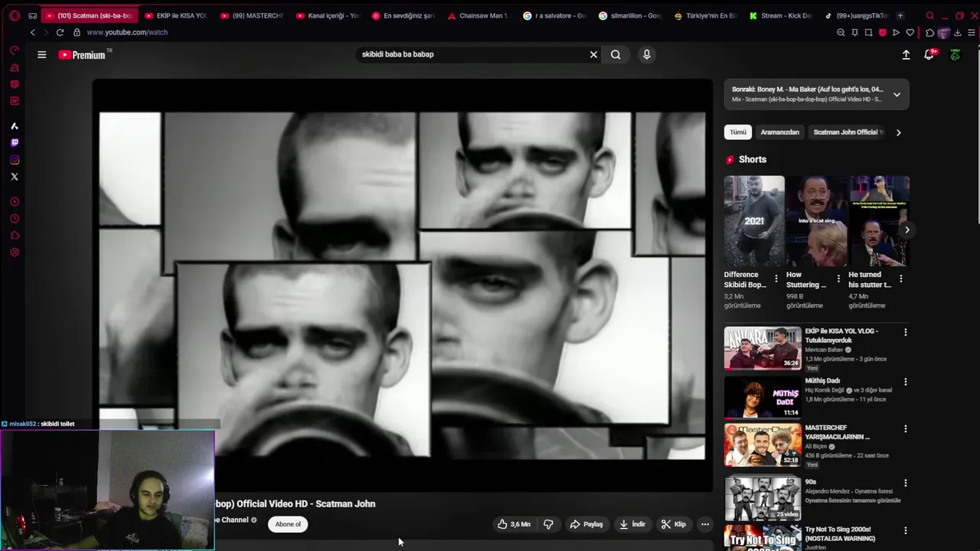
Task: Open Müthiş Dadı video thumbnail
Action: (x=763, y=396)
